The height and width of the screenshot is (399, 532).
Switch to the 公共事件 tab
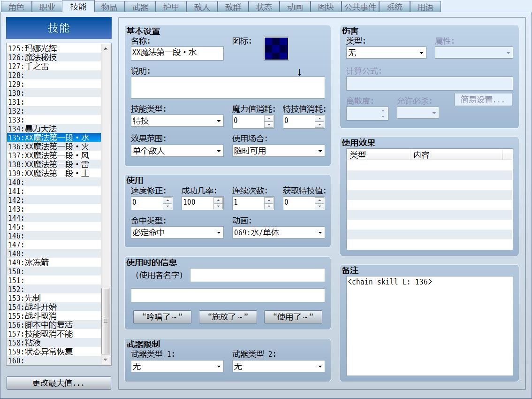(x=360, y=7)
